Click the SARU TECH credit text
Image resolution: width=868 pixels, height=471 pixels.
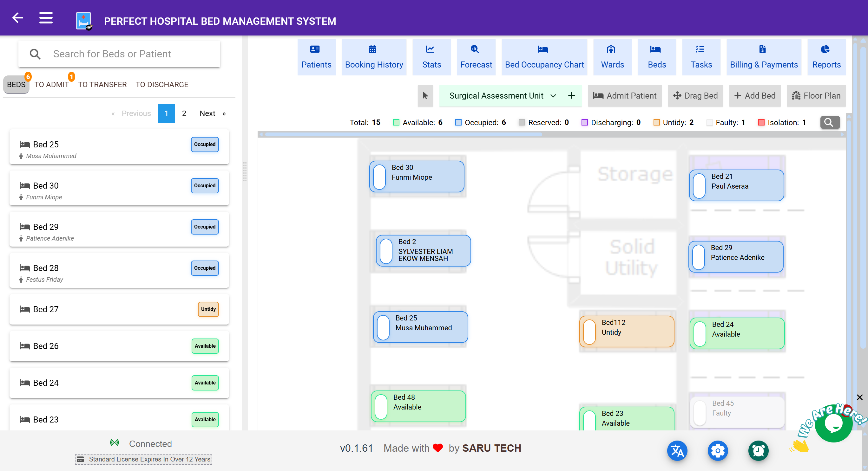(x=491, y=448)
